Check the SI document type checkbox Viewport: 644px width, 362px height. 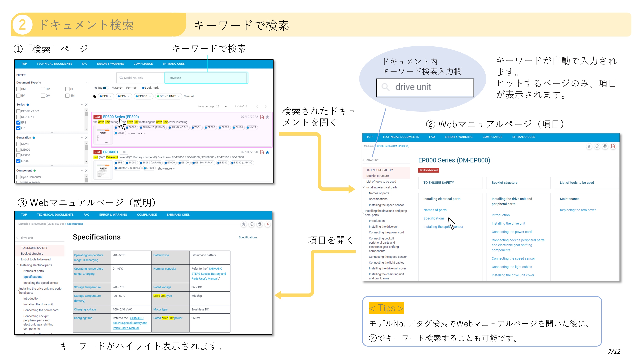click(x=67, y=89)
